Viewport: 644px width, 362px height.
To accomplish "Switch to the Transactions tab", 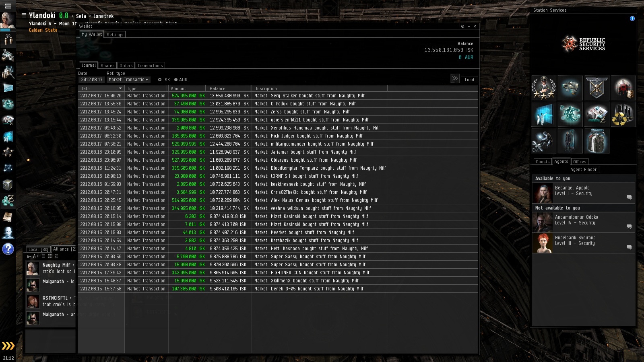I will (150, 66).
